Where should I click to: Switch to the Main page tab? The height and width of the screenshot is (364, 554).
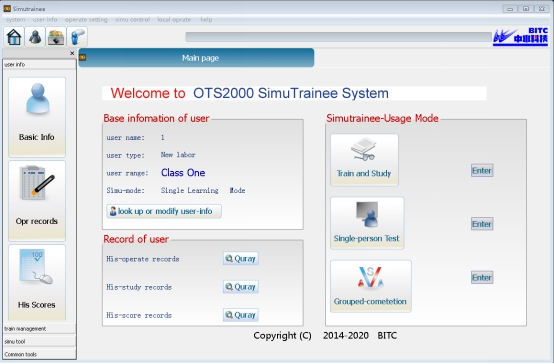pyautogui.click(x=196, y=58)
